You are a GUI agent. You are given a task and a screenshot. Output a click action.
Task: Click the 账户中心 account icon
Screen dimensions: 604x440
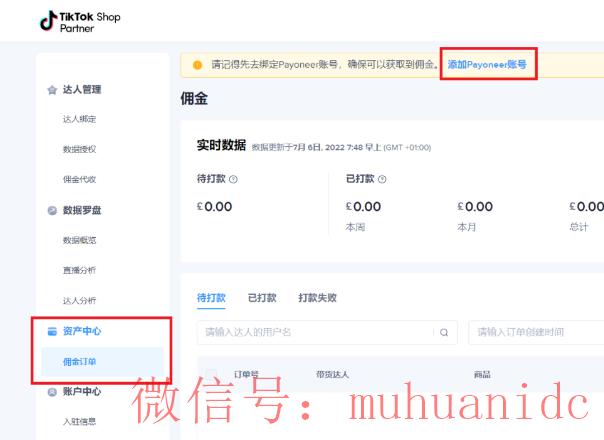pyautogui.click(x=52, y=392)
